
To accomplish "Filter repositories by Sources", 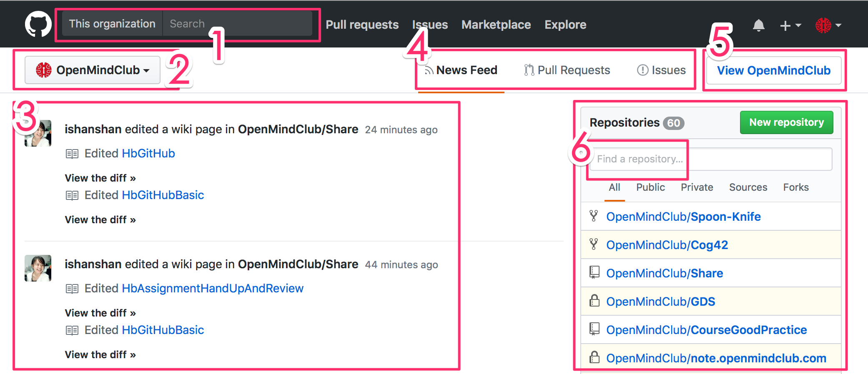I will [748, 187].
